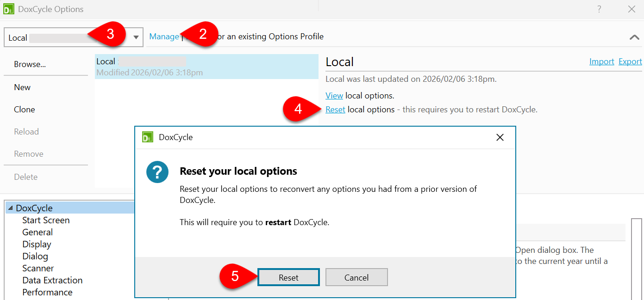Click the blue question mark info icon
Image resolution: width=644 pixels, height=300 pixels.
(157, 171)
